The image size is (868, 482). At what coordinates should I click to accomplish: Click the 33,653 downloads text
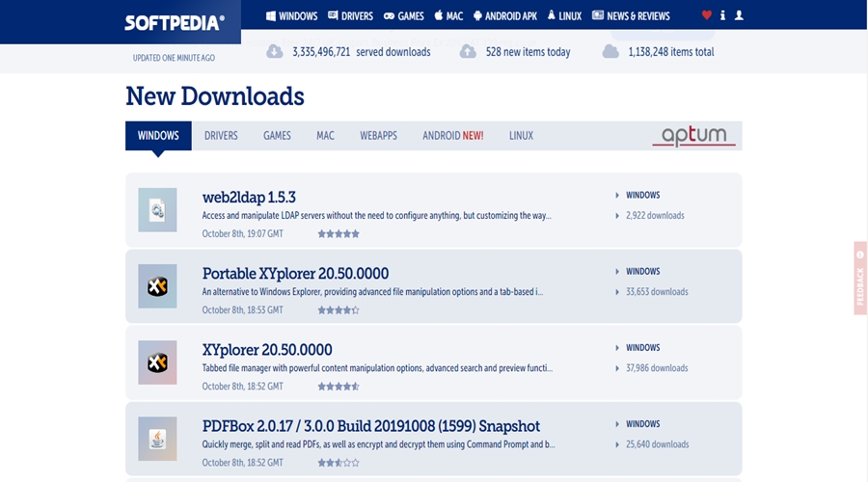[x=657, y=292]
